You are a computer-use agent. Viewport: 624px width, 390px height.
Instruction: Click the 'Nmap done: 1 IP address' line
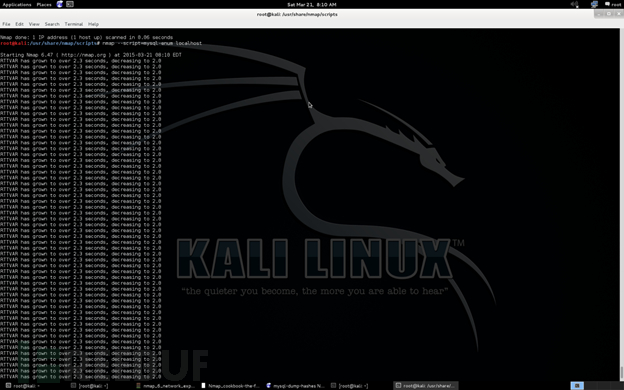point(86,37)
